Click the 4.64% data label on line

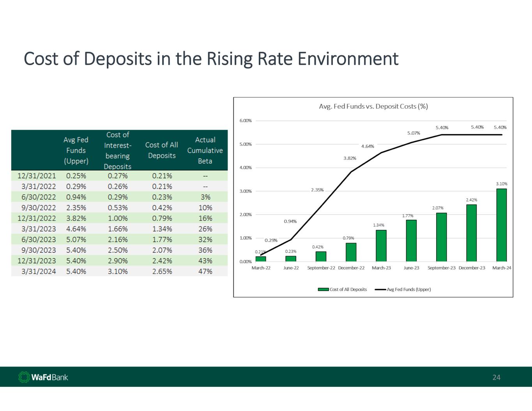click(x=368, y=146)
